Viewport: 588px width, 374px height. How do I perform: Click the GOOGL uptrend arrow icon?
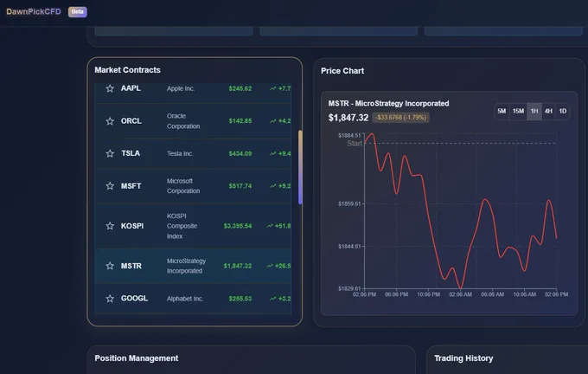point(273,299)
